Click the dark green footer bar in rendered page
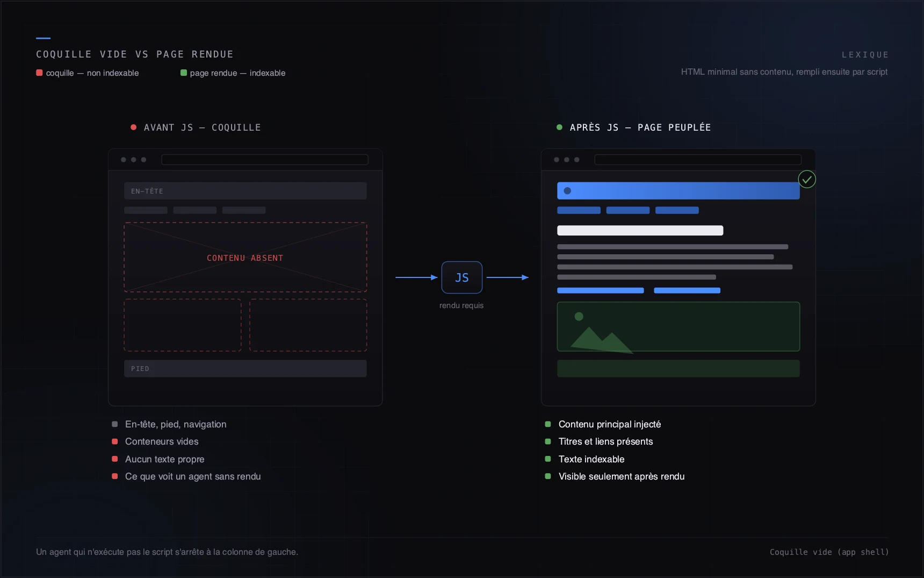 tap(678, 368)
